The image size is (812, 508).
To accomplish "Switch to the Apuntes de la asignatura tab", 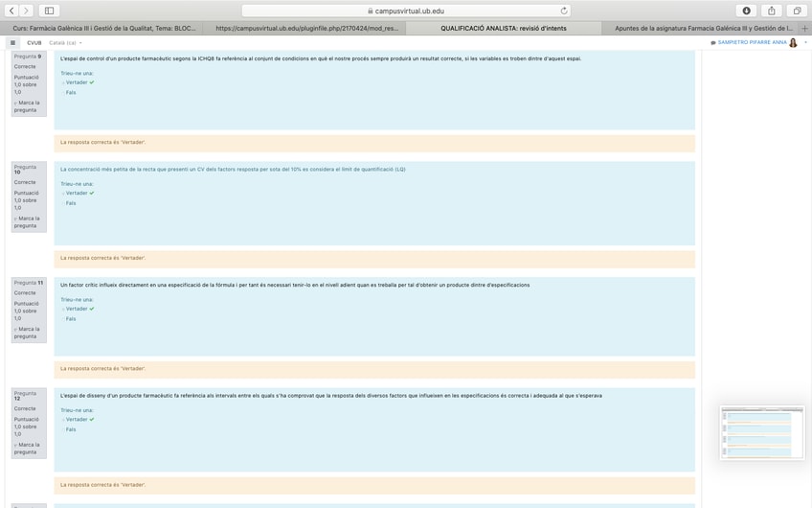I will click(703, 29).
